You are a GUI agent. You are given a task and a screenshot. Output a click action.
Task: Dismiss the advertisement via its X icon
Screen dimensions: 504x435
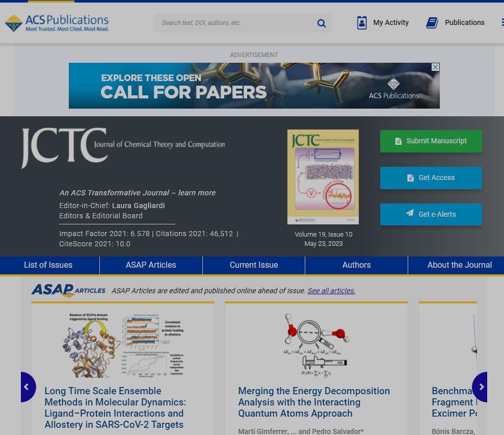435,67
